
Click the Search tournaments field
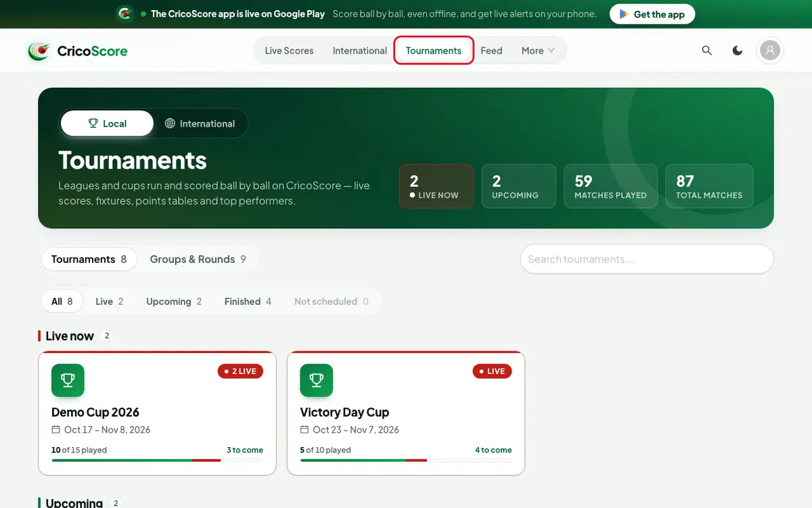[x=647, y=259]
